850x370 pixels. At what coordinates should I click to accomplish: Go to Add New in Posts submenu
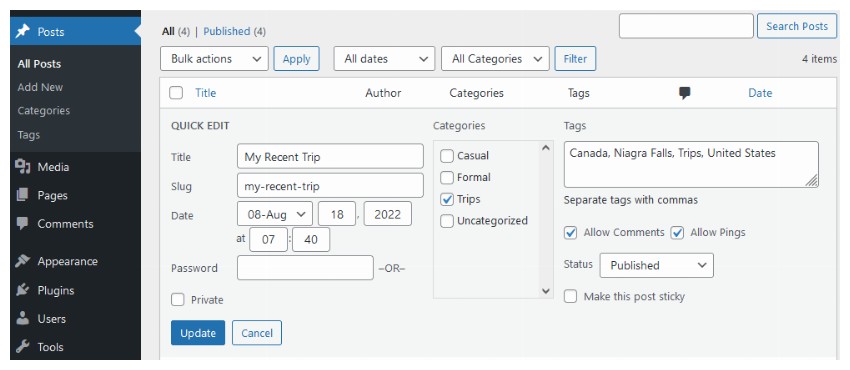click(x=40, y=87)
